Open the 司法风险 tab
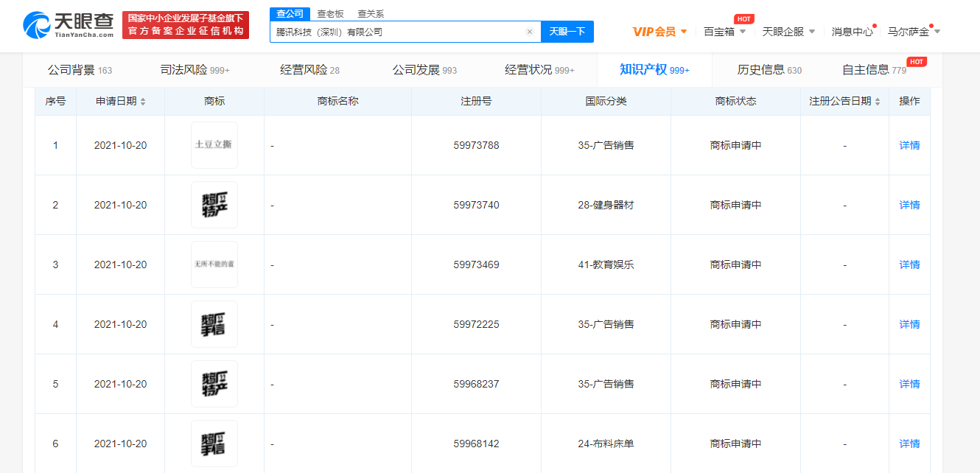Image resolution: width=980 pixels, height=473 pixels. (x=195, y=70)
